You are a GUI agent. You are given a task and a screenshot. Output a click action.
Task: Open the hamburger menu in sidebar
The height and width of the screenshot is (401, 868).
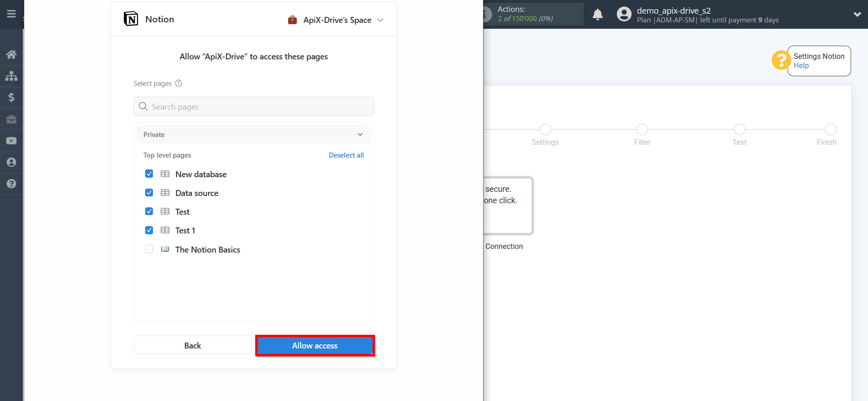pyautogui.click(x=11, y=14)
